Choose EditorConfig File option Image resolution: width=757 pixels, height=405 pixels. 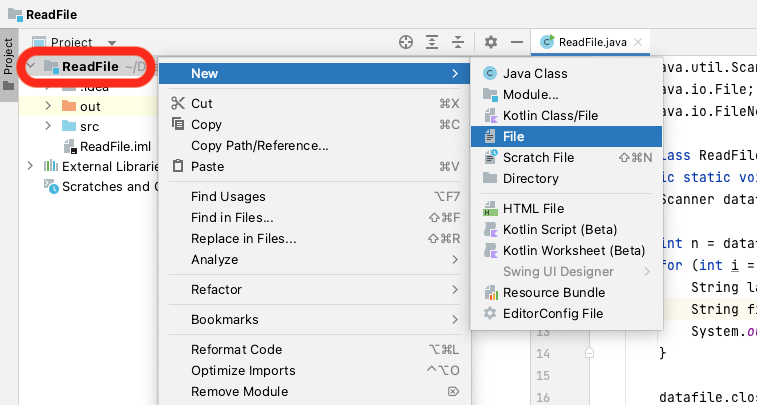(552, 313)
